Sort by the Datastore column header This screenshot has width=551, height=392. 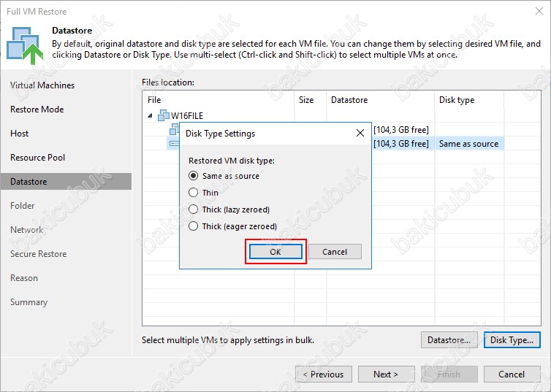tap(381, 100)
